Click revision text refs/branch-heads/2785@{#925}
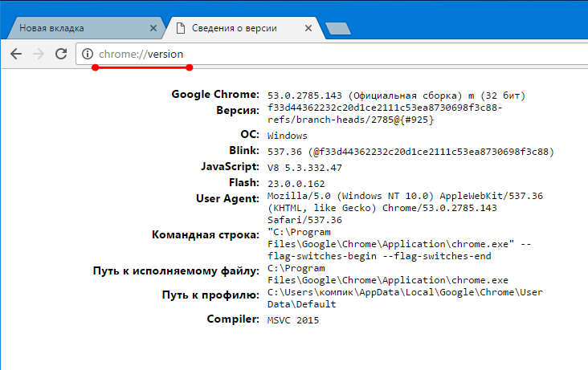Screen dimensions: 588x370 [x=350, y=120]
